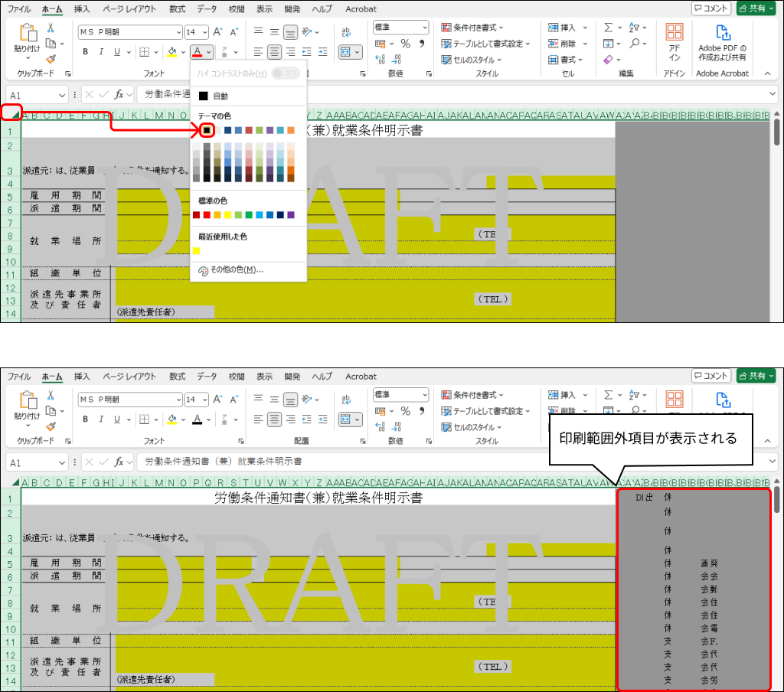Click 雇用期間 cell in lower window
Screen dimensions: 784x692
pos(66,563)
